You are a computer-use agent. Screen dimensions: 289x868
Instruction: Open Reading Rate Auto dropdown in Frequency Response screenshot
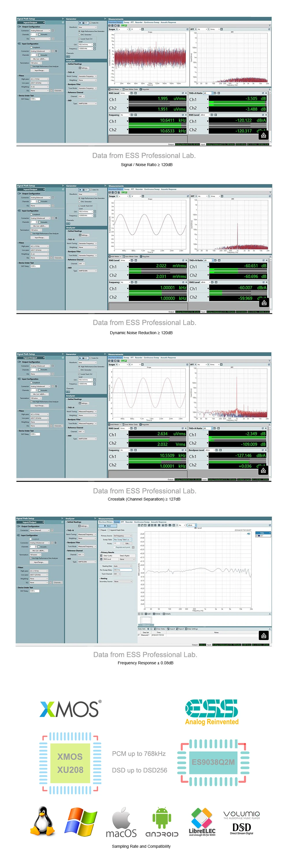pos(123,566)
